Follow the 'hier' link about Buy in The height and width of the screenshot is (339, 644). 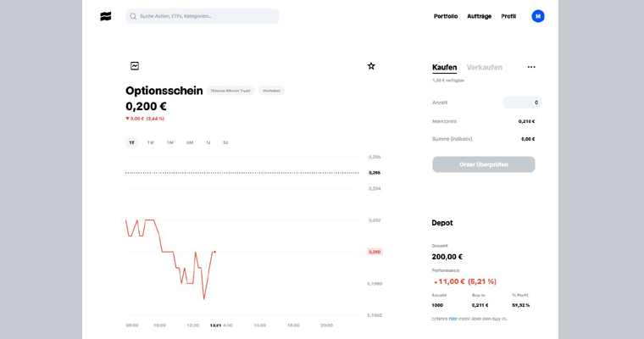coord(453,319)
